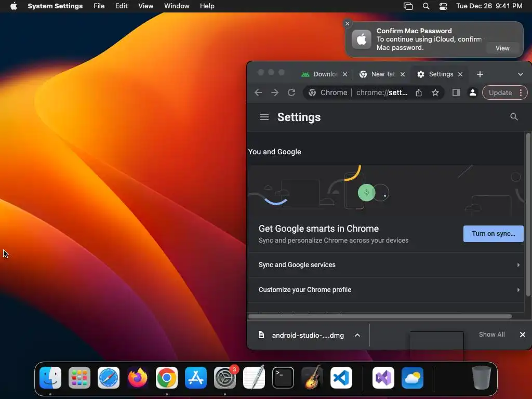Open the File menu
Screen dimensions: 532x399
(x=99, y=6)
